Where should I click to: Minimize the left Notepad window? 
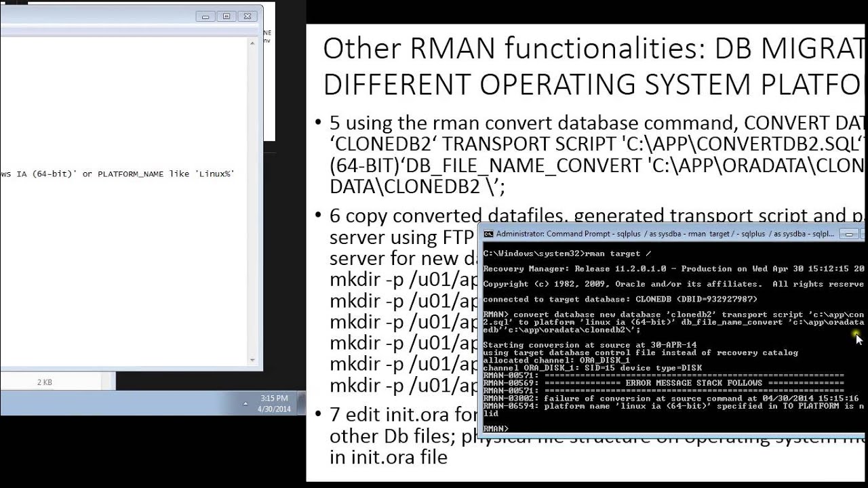(x=205, y=16)
